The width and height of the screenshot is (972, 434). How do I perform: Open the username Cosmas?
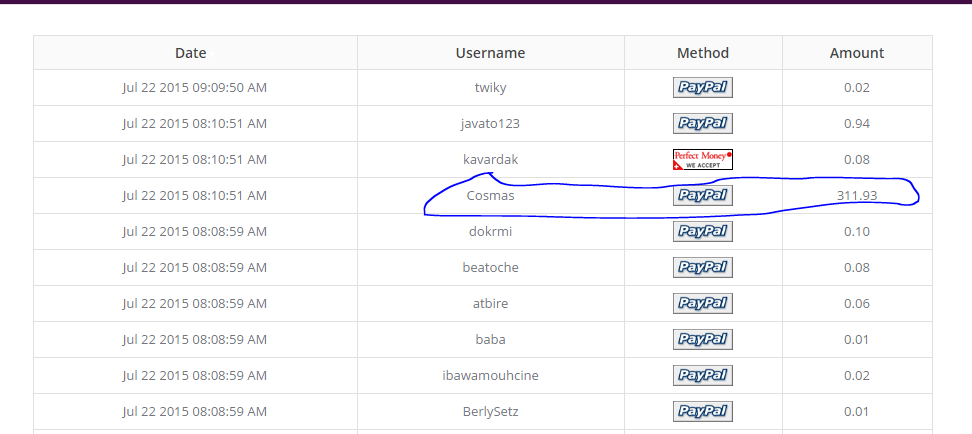[490, 196]
